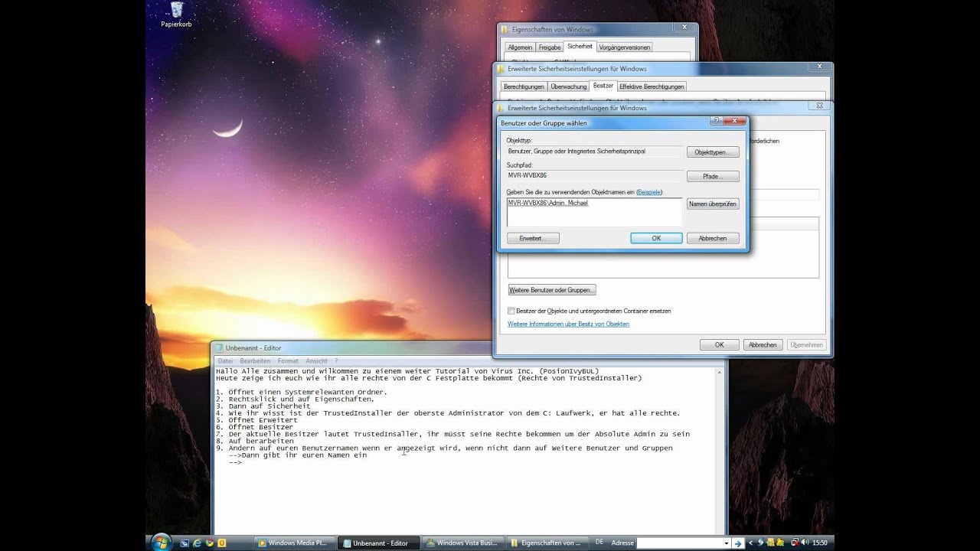Click the Show Desktop quick launch icon
Image resolution: width=980 pixels, height=551 pixels.
(185, 543)
